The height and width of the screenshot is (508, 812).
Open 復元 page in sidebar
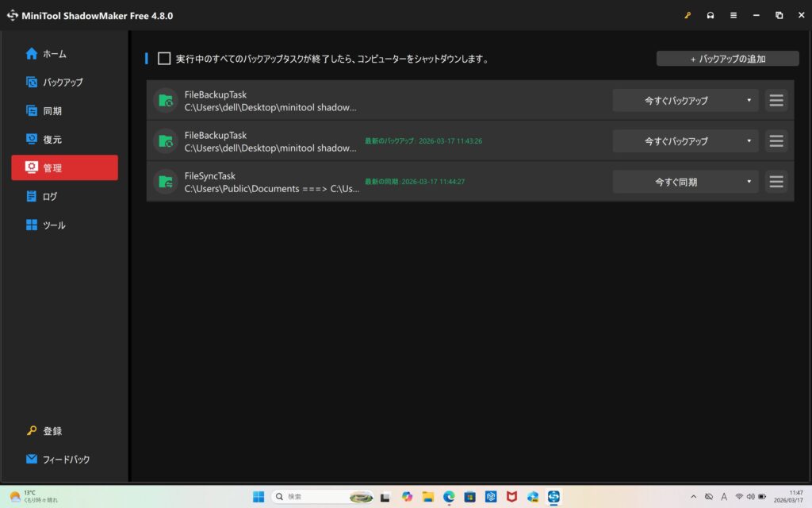tap(52, 140)
